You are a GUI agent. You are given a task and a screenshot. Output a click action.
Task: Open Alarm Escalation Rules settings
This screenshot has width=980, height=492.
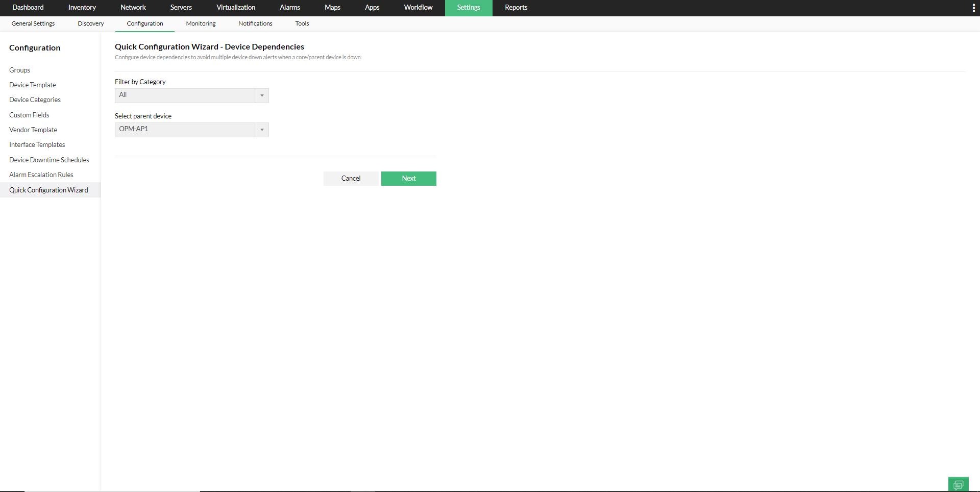pos(41,175)
